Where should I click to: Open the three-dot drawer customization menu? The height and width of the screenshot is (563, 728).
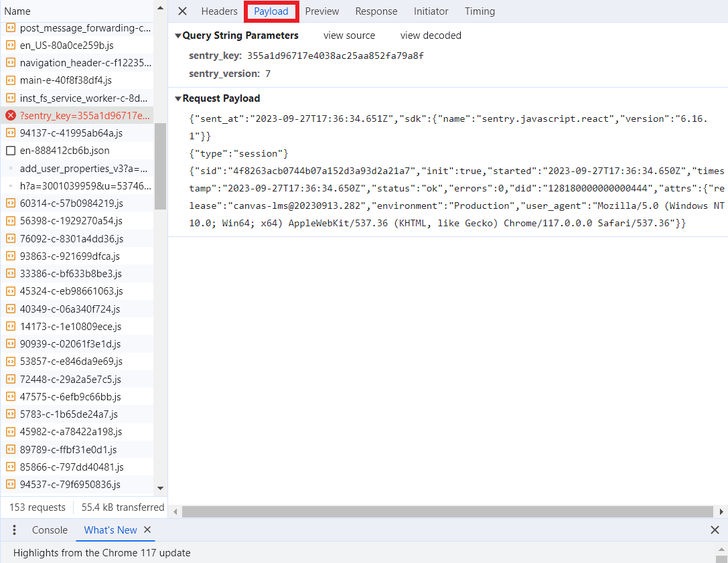coord(14,530)
